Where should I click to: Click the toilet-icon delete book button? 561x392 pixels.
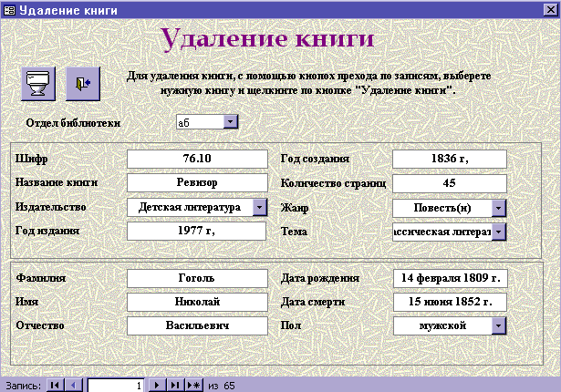(x=38, y=84)
